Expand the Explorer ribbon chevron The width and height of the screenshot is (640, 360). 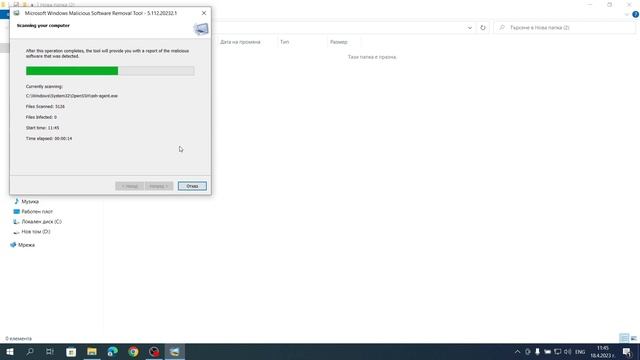[627, 15]
